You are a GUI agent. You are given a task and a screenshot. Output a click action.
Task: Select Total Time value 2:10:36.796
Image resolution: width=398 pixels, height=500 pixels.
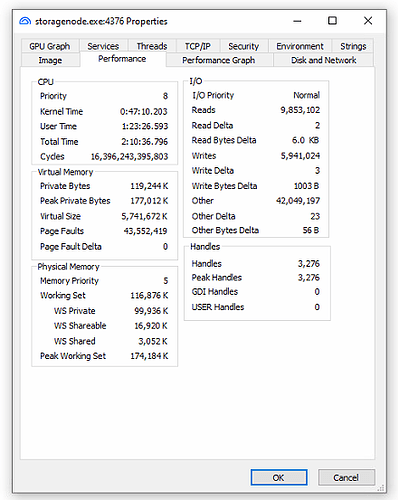click(145, 142)
